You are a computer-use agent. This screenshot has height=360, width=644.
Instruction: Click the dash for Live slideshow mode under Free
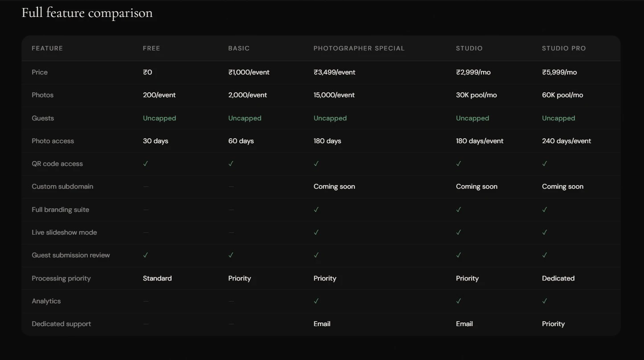click(146, 232)
